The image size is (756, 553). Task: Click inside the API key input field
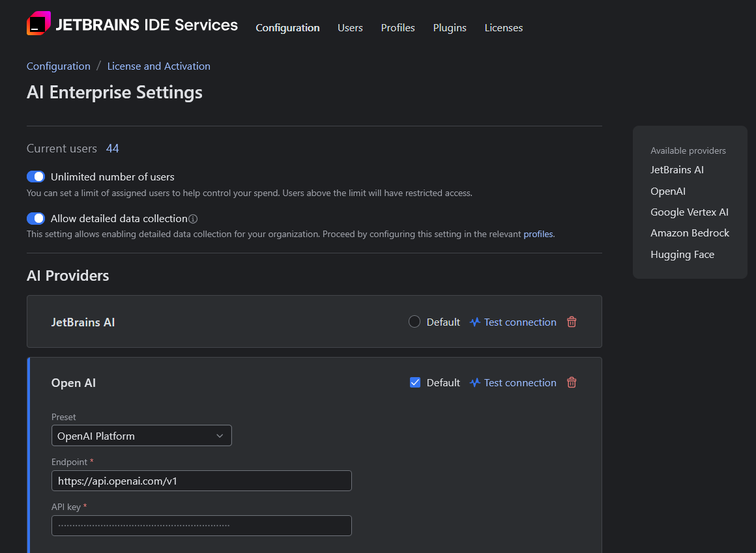click(x=201, y=525)
